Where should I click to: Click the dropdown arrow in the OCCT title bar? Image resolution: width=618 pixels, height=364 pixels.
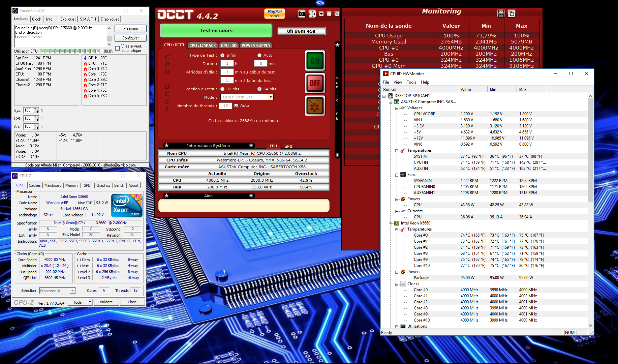pos(321,14)
